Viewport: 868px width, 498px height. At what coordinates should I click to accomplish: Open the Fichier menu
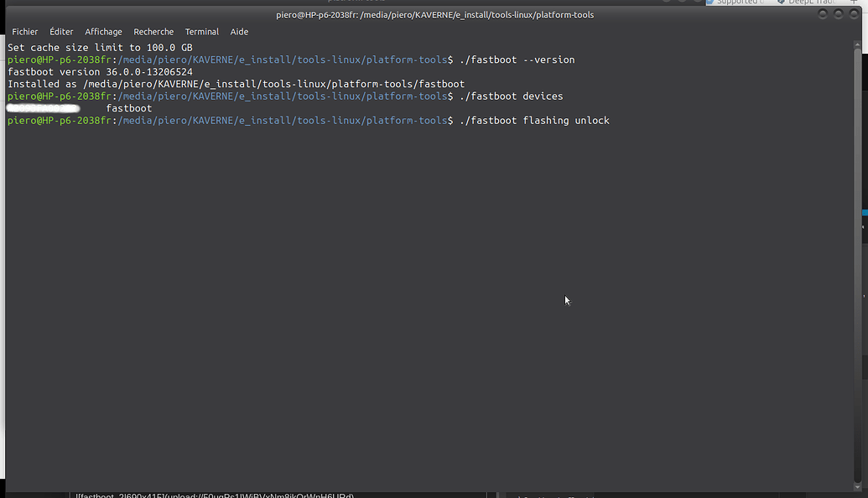click(x=24, y=32)
